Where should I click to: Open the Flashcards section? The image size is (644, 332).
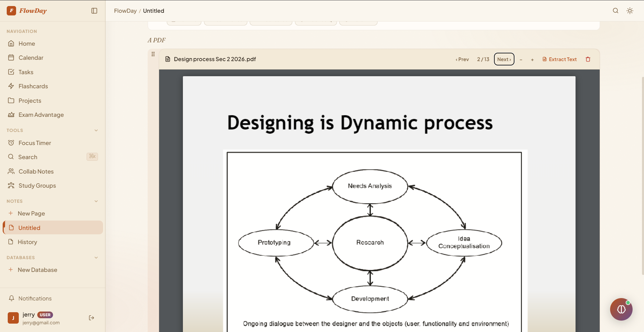[x=33, y=86]
